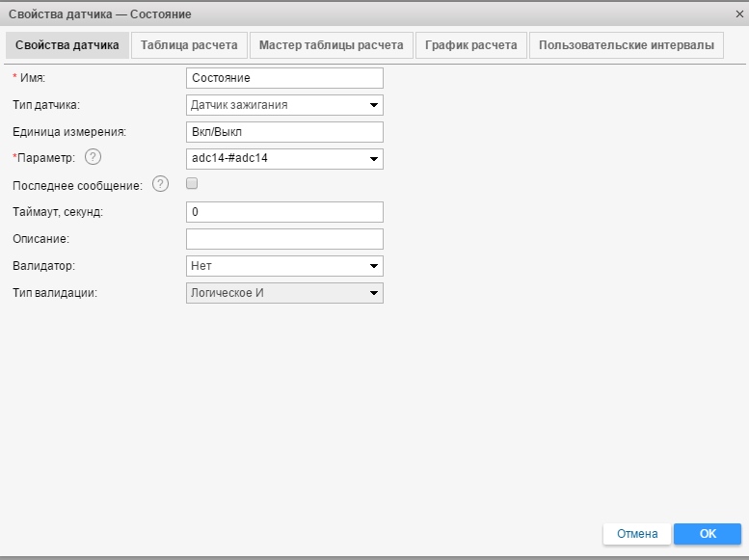749x560 pixels.
Task: Click the Таймаут, секунд input field
Action: tap(284, 212)
